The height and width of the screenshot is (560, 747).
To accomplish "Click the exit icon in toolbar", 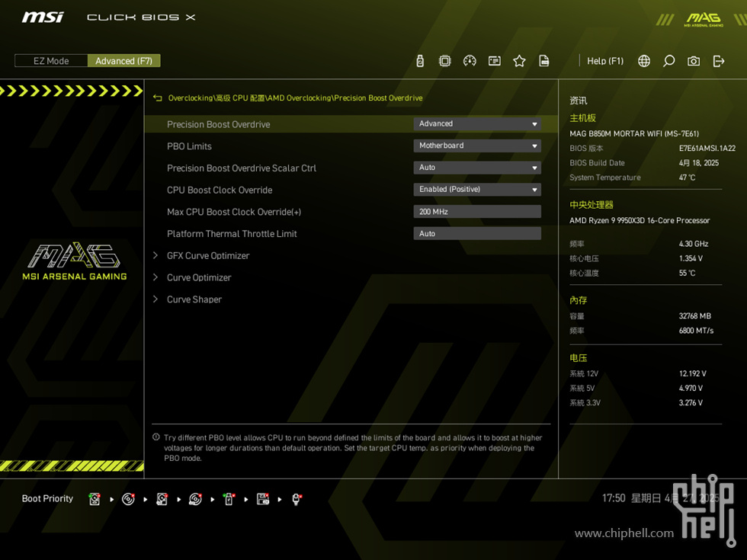I will click(719, 61).
